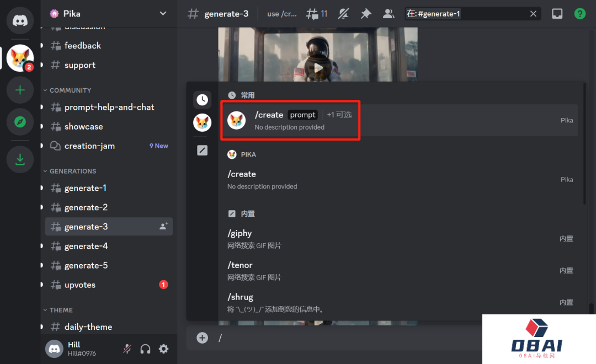Open Discord home direct messages icon
Screen dimensions: 596x364
tap(20, 20)
